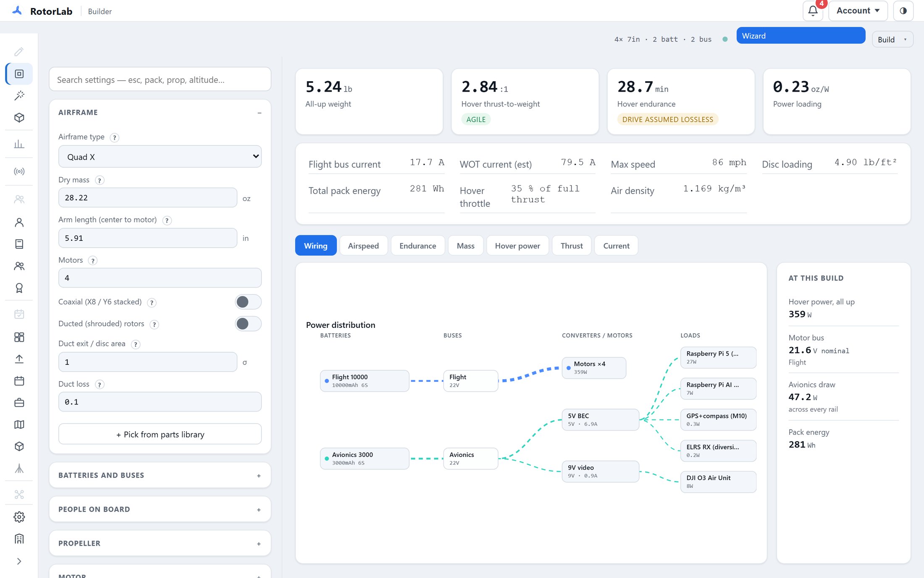Select the Motors ×4 node in diagram
The image size is (924, 578).
(594, 368)
